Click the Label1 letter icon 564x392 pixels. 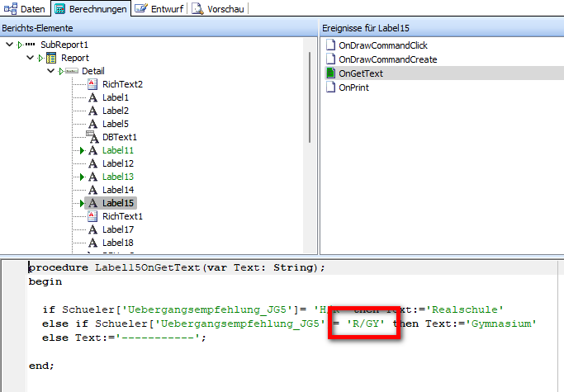(x=92, y=97)
